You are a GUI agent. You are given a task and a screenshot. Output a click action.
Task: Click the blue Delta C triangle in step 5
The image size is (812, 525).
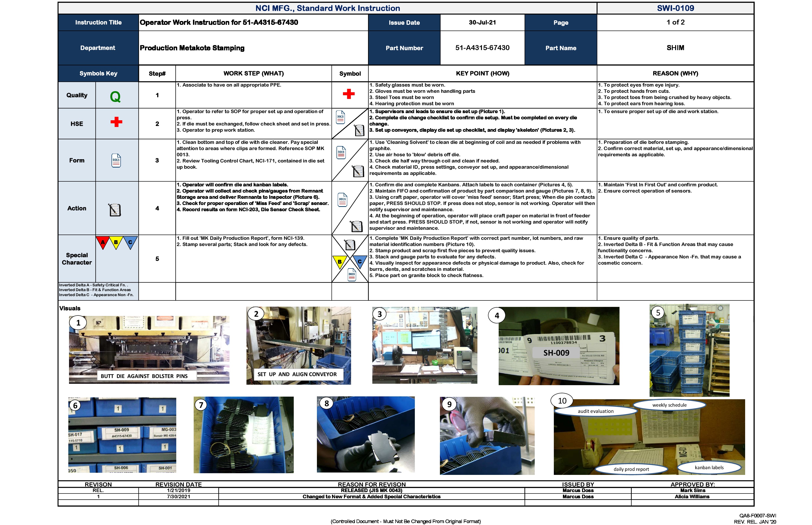[360, 261]
